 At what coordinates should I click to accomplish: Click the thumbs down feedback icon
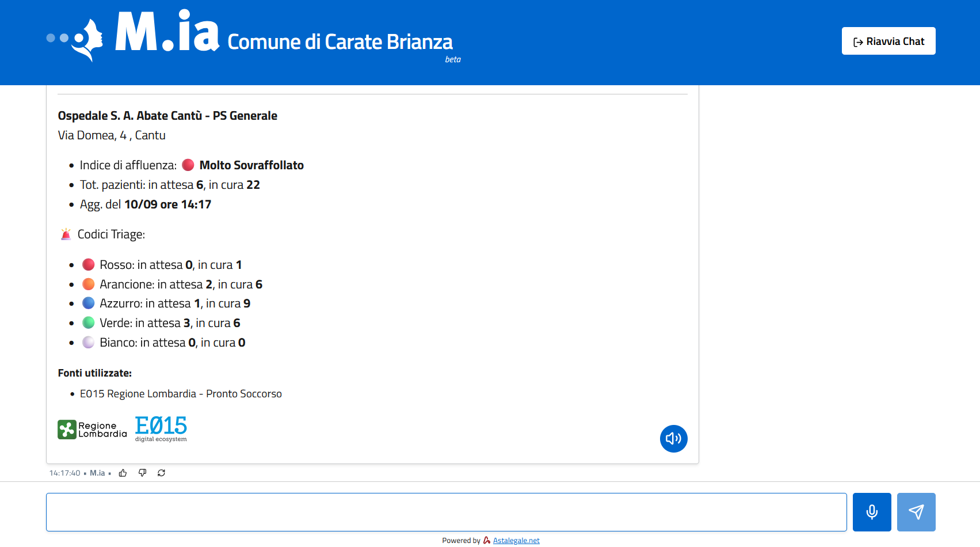pyautogui.click(x=142, y=473)
